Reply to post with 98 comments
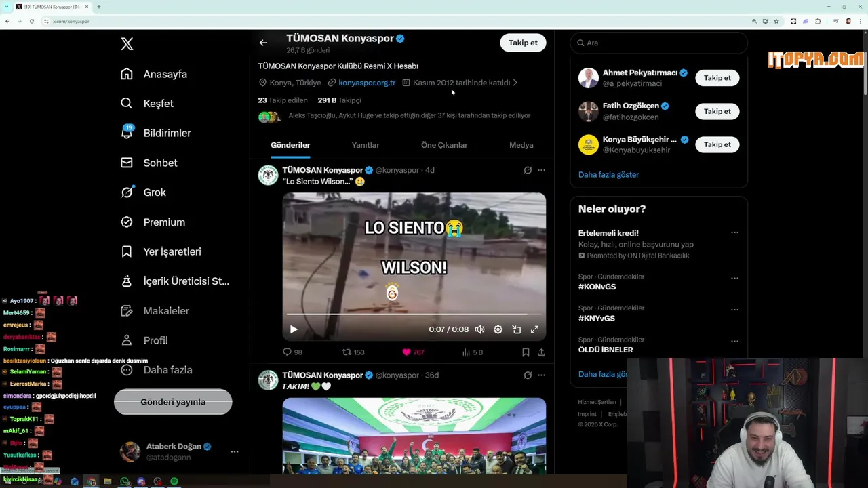 point(292,352)
